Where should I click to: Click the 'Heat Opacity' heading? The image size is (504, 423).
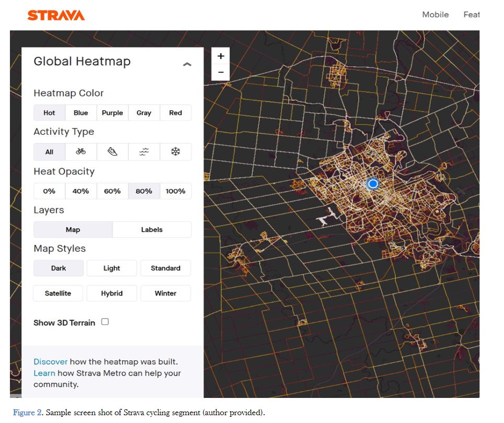(64, 171)
